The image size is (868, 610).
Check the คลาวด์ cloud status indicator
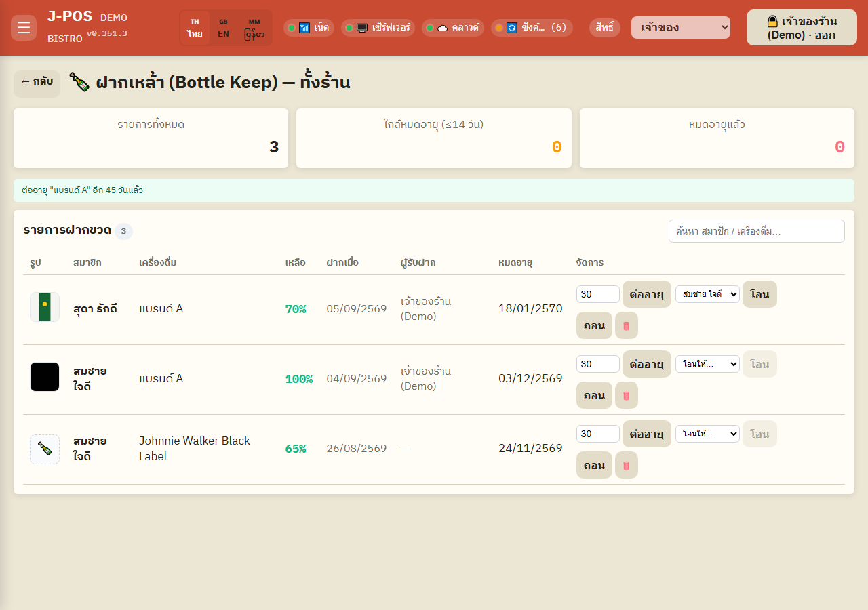coord(453,28)
